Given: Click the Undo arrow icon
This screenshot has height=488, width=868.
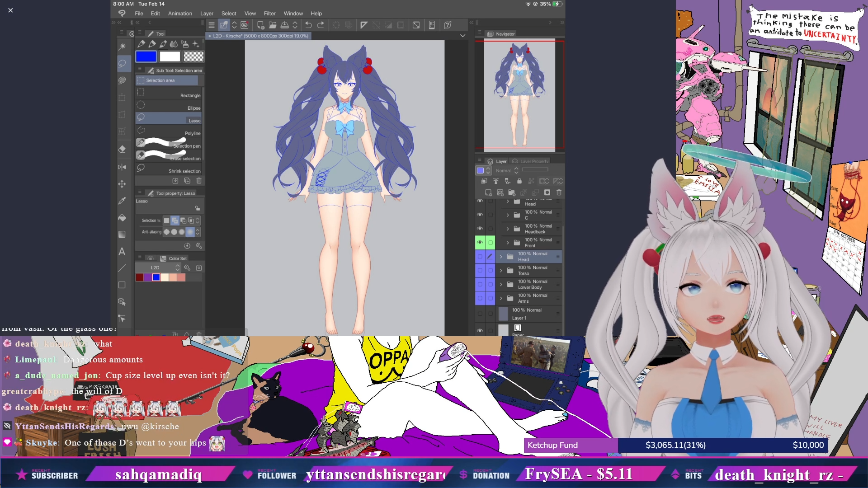Looking at the screenshot, I should (308, 25).
